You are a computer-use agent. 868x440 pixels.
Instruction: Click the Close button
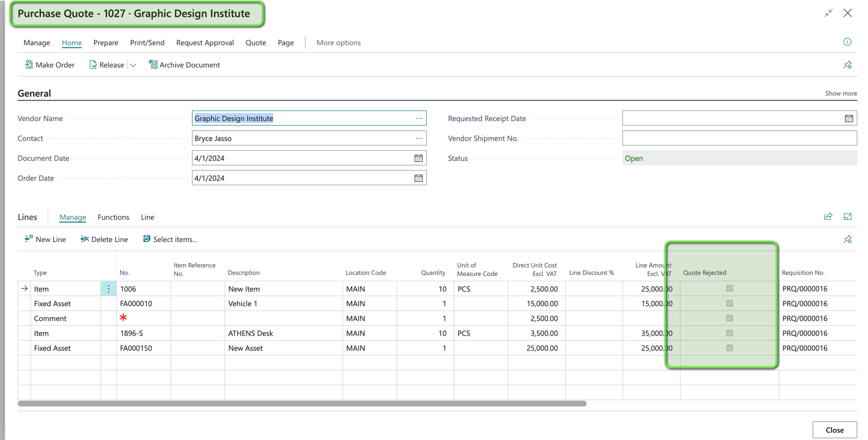tap(834, 430)
